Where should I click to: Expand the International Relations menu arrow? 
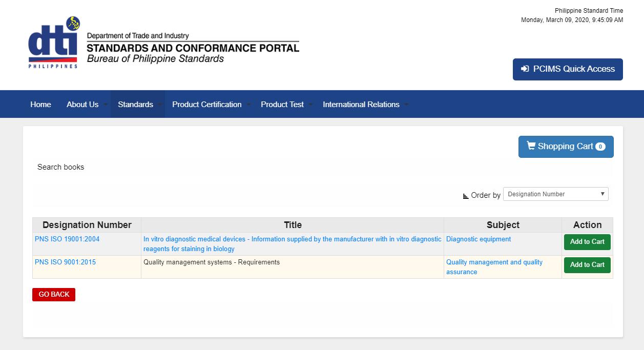coord(406,105)
